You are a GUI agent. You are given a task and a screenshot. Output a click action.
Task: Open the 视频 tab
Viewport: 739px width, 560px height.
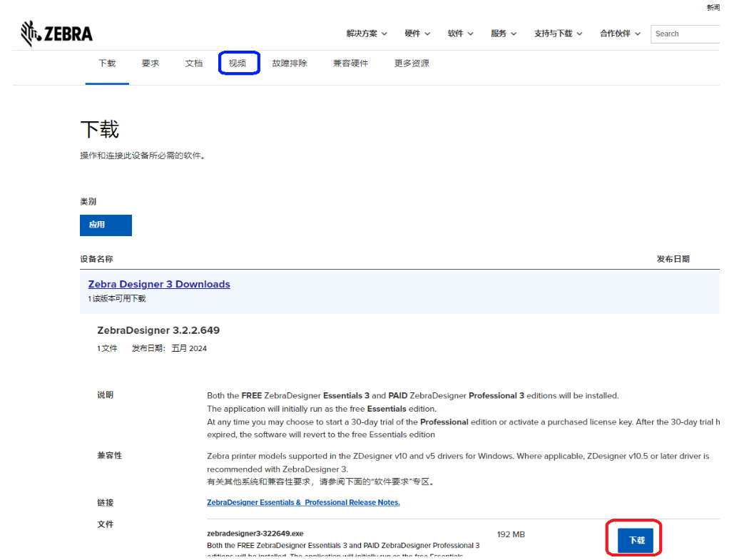[239, 63]
